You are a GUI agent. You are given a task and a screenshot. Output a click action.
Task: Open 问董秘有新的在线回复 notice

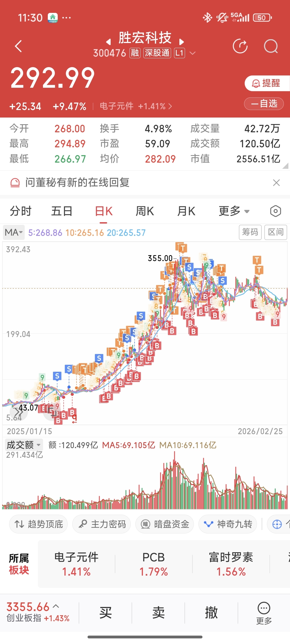pos(77,182)
